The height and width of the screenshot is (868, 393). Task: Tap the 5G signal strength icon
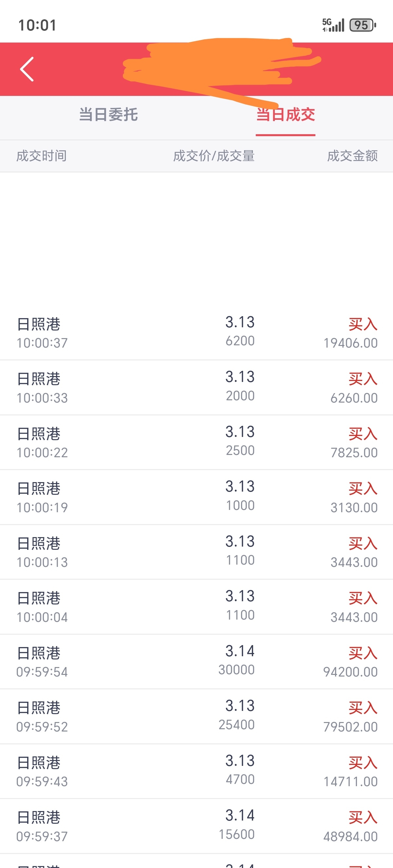(333, 25)
